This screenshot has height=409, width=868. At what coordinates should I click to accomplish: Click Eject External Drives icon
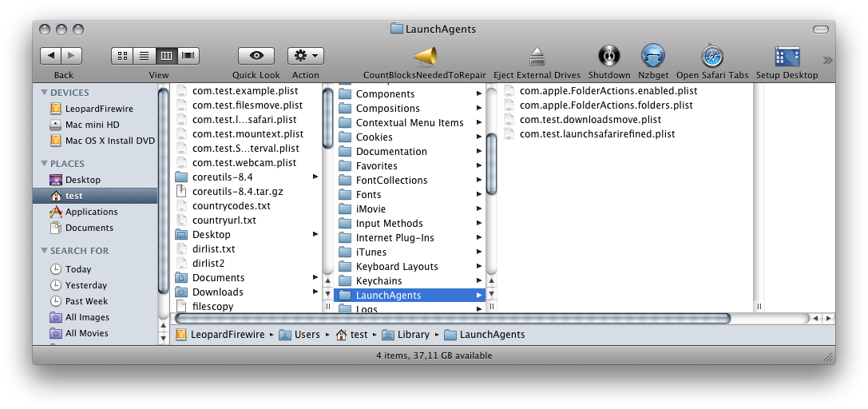[x=537, y=56]
